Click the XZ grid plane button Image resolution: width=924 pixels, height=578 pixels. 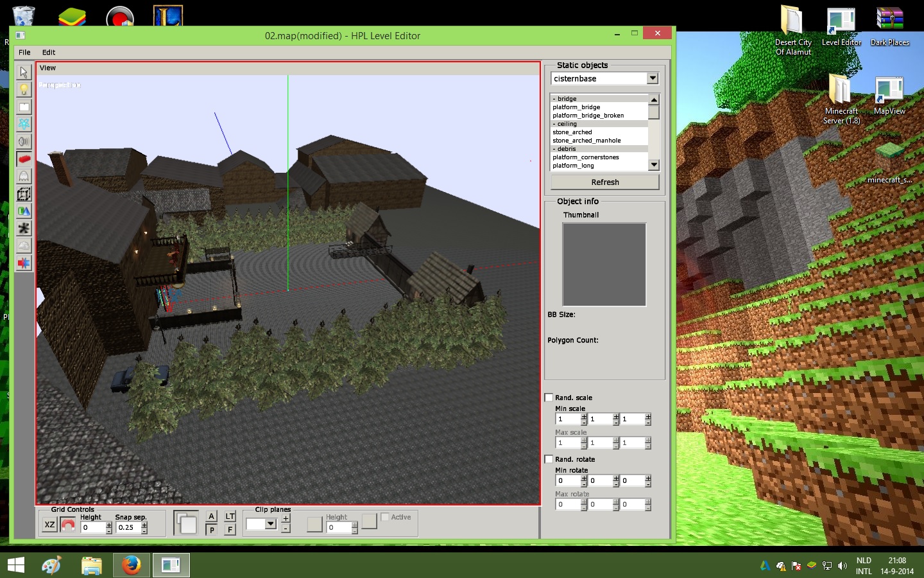tap(49, 525)
